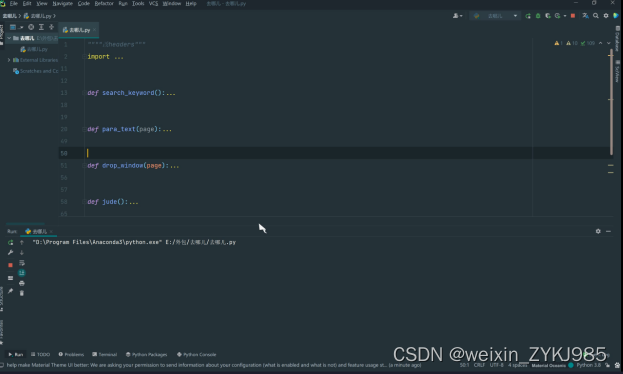Open the Problems tool window

pyautogui.click(x=71, y=355)
